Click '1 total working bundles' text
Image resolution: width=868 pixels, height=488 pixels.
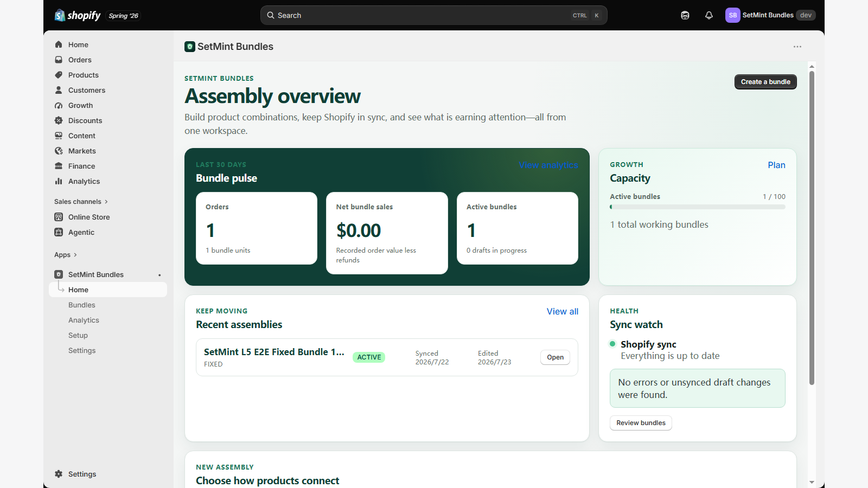[x=659, y=224]
